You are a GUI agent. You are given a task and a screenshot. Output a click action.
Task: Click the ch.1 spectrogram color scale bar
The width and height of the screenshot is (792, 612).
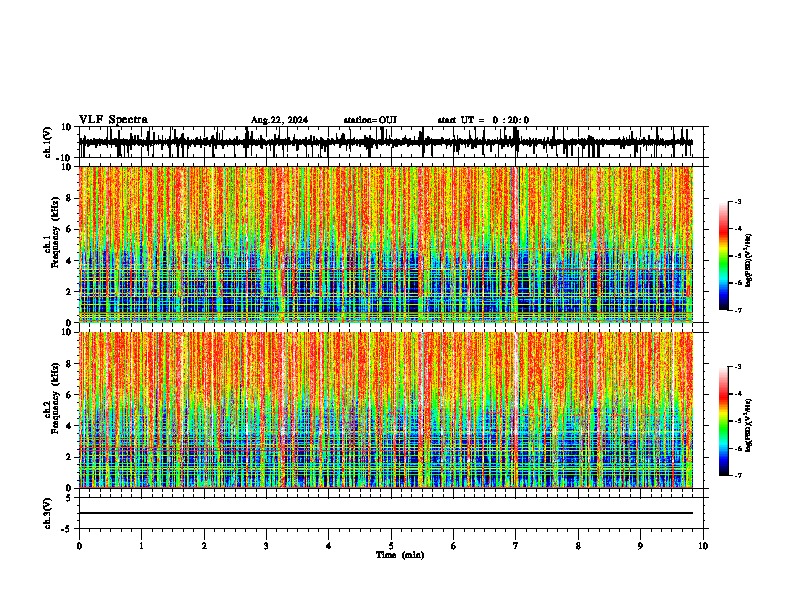tap(723, 256)
